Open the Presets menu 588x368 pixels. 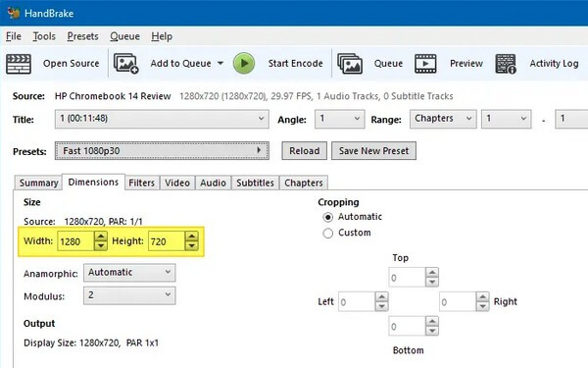(82, 36)
